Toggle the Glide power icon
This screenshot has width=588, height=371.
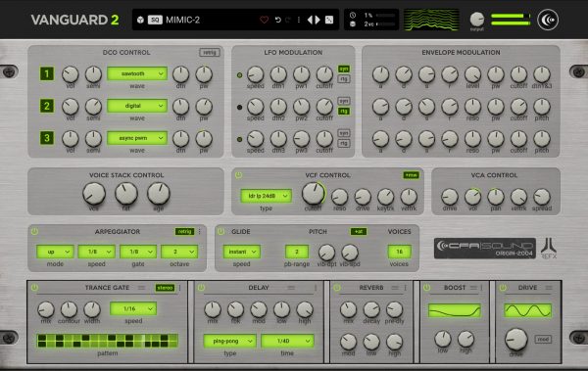pyautogui.click(x=220, y=232)
